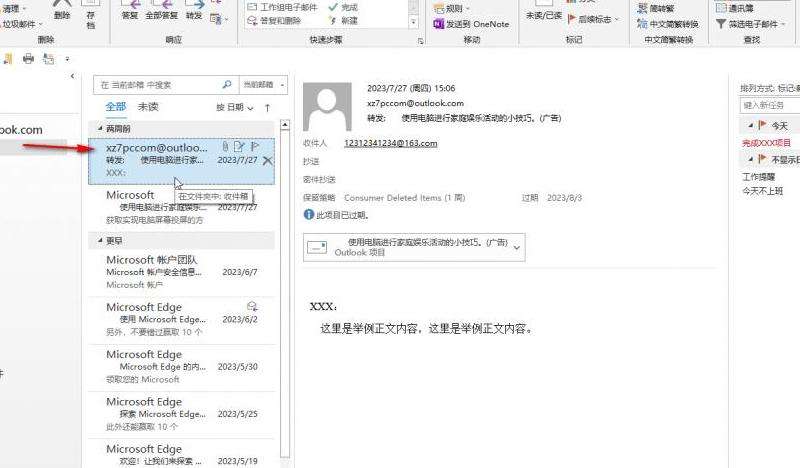Screen dimensions: 800x468
Task: Open the 通讯簿 (Address Book)
Action: tap(735, 8)
